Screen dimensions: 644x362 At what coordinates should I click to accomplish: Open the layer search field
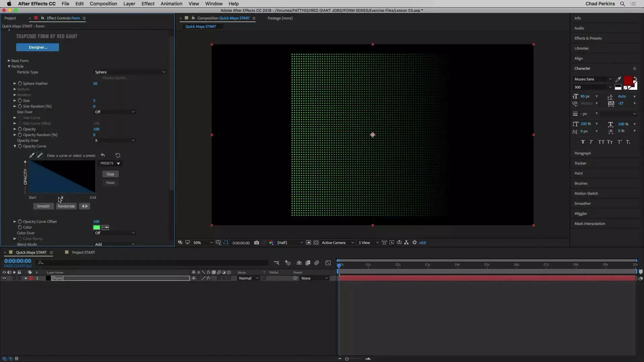point(153,263)
